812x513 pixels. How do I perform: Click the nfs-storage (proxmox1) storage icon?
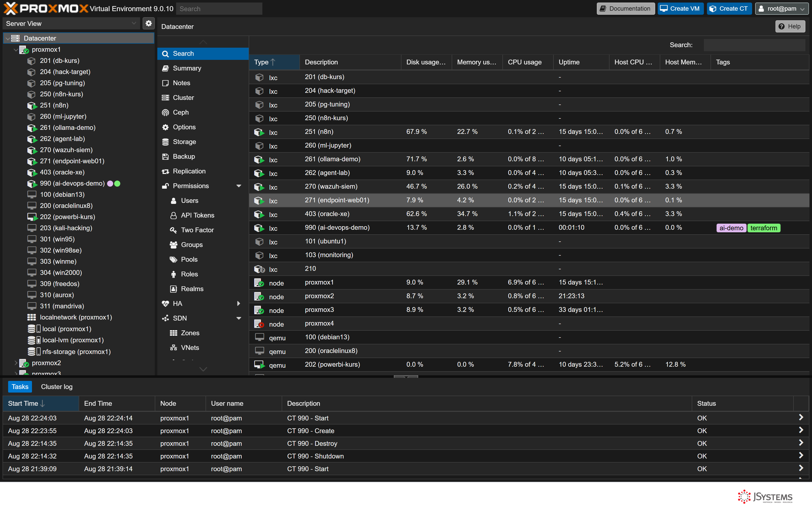tap(34, 351)
